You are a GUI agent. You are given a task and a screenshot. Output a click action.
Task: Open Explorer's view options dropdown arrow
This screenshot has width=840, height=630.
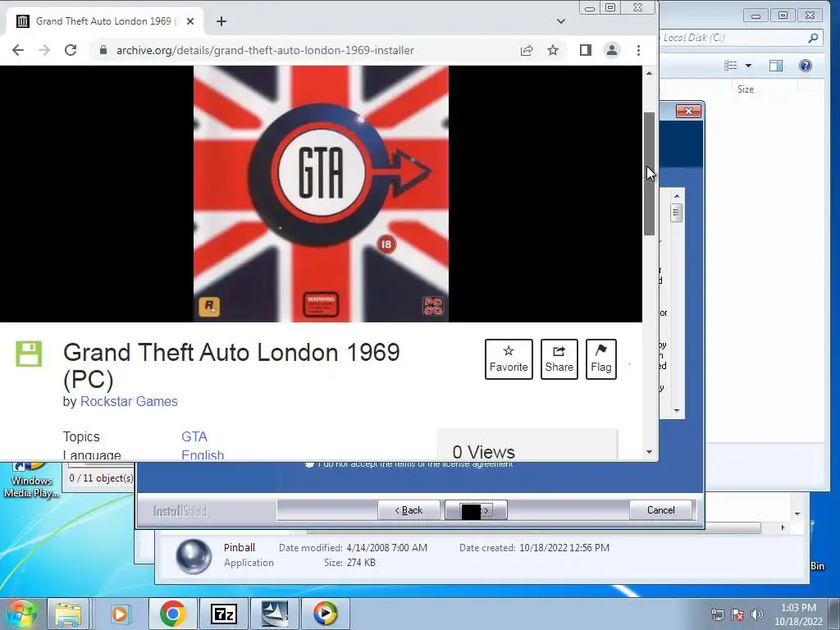[x=748, y=66]
